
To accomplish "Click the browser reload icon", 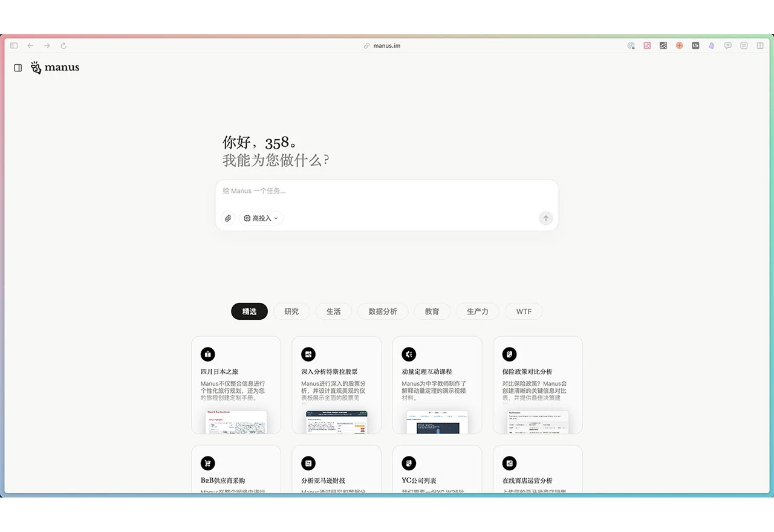I will [63, 45].
